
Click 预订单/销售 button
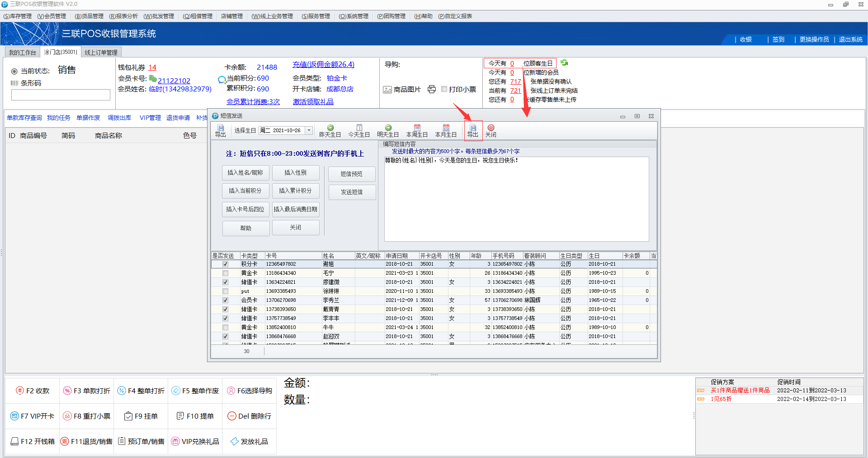pyautogui.click(x=141, y=441)
